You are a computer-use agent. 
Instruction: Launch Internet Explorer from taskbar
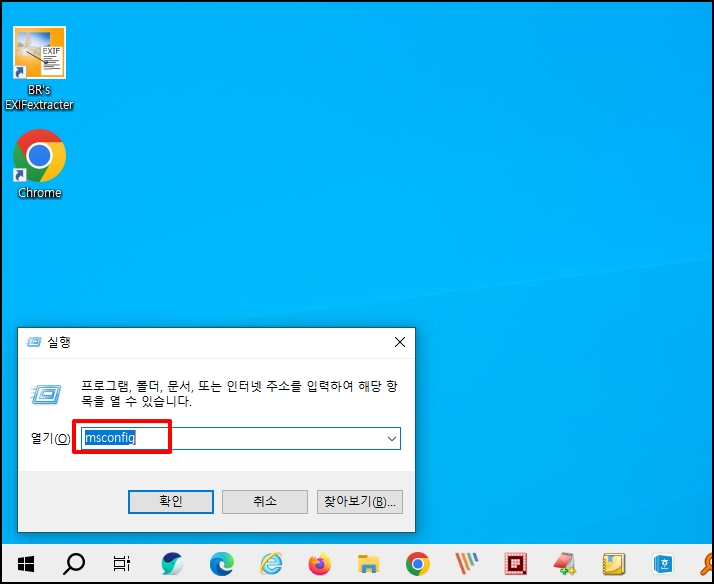(271, 564)
